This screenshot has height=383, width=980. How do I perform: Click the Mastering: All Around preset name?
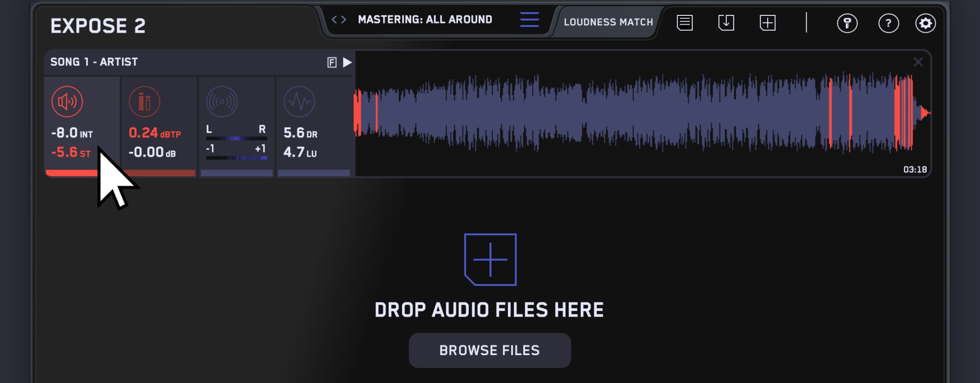coord(425,20)
